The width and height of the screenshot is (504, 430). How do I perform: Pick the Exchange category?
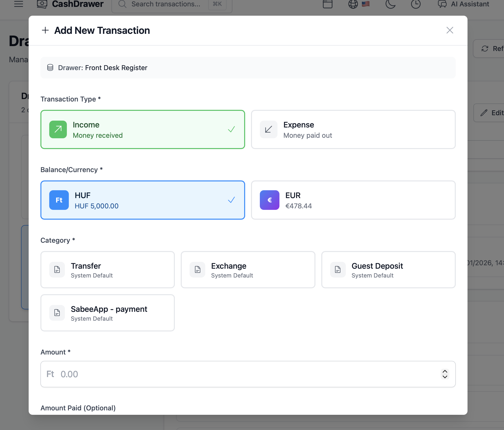pos(248,270)
